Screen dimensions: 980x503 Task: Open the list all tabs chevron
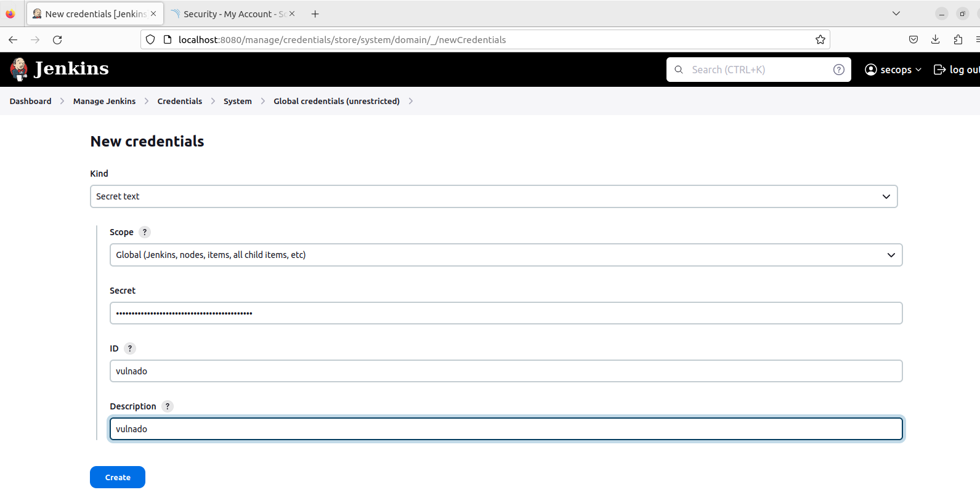[x=896, y=14]
